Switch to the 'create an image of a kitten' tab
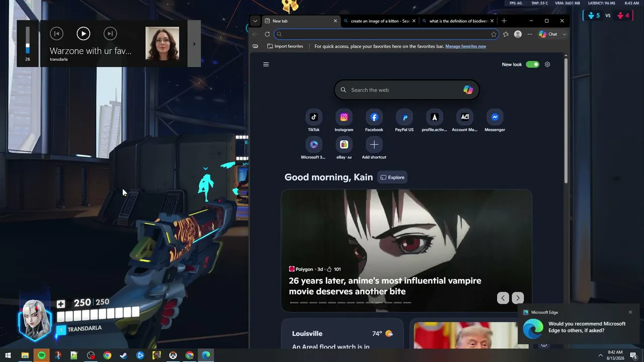This screenshot has width=644, height=362. pyautogui.click(x=379, y=21)
